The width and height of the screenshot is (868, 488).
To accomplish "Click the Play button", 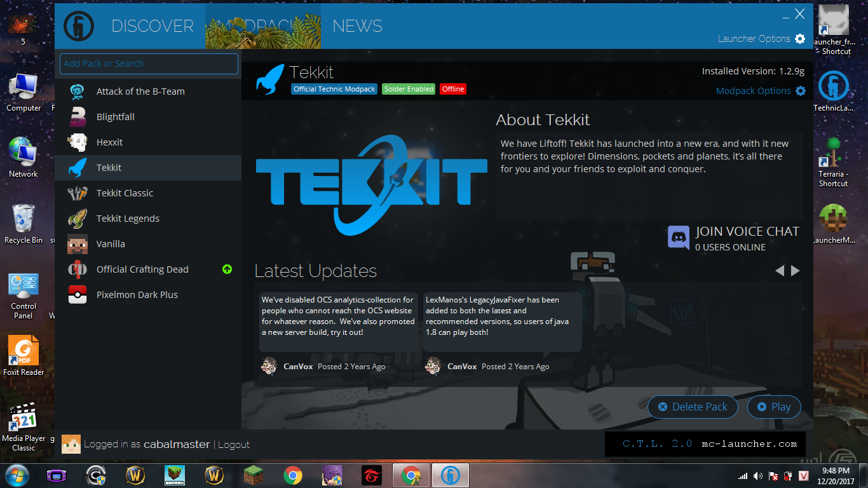I will click(774, 407).
